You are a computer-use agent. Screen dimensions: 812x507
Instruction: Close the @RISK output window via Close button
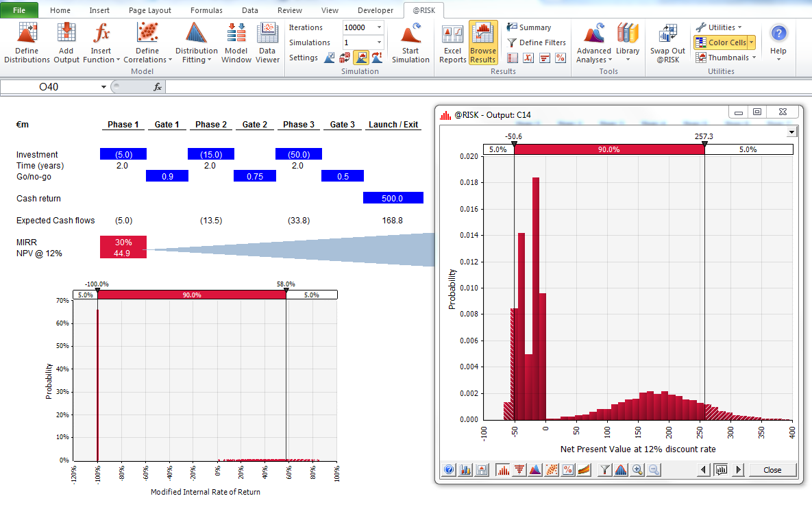[x=772, y=470]
